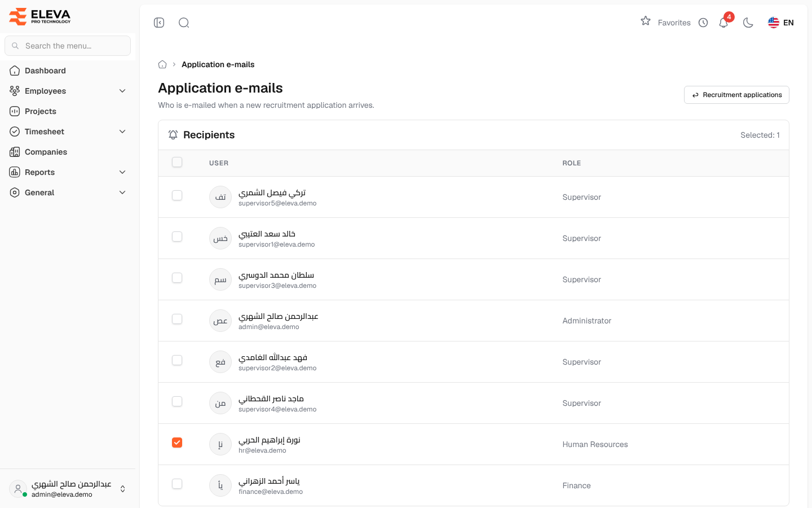Toggle the select-all checkbox in header
This screenshot has height=508, width=812.
(177, 162)
